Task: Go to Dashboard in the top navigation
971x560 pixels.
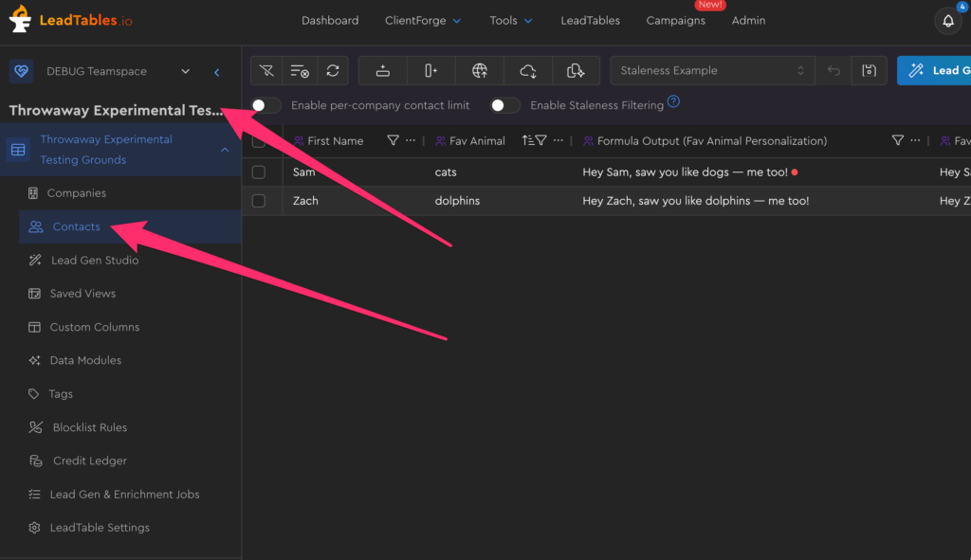Action: (x=330, y=21)
